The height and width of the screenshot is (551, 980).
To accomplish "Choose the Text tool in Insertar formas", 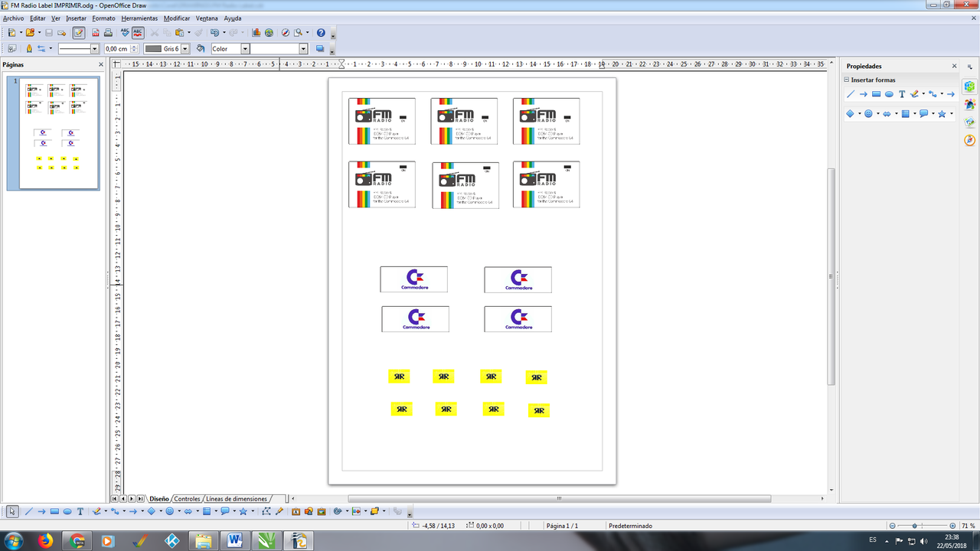I will point(900,93).
